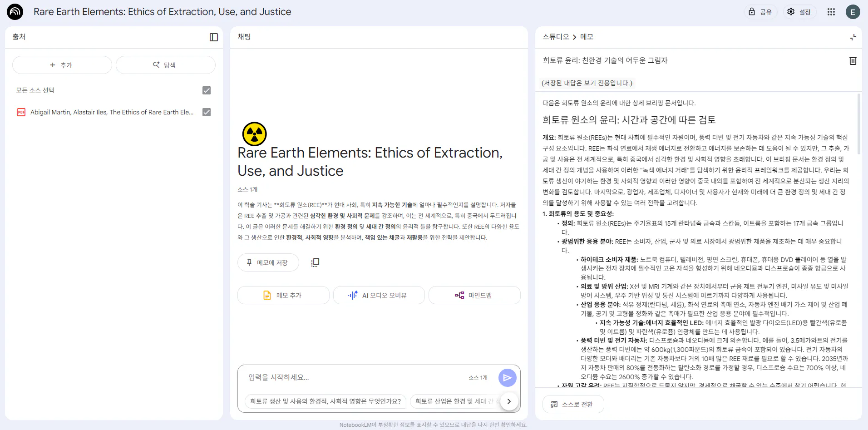Open 설정 settings
Viewport: 868px width, 430px height.
[799, 12]
